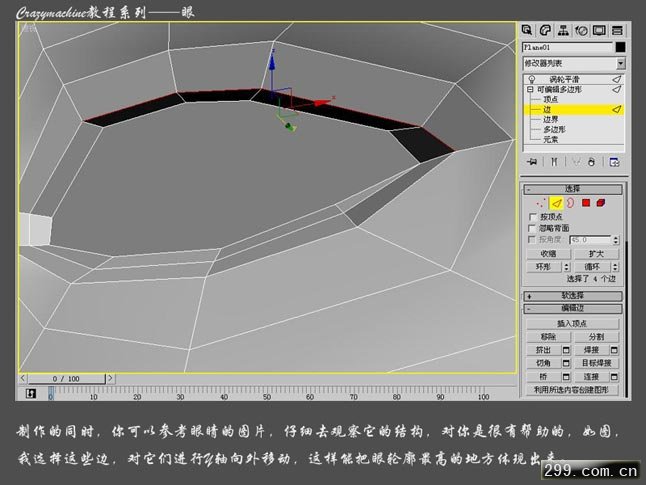Open 切角 (Chamfer) settings box

(566, 363)
